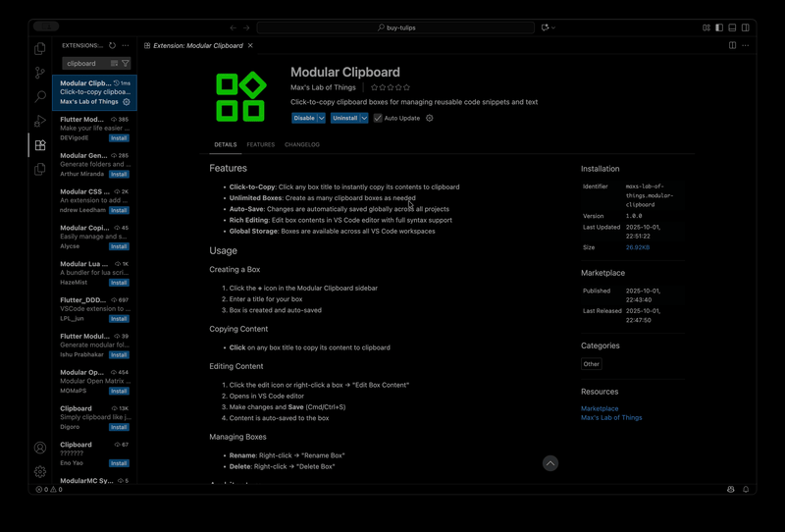Open the Run and Debug view
The image size is (785, 532).
pos(40,121)
